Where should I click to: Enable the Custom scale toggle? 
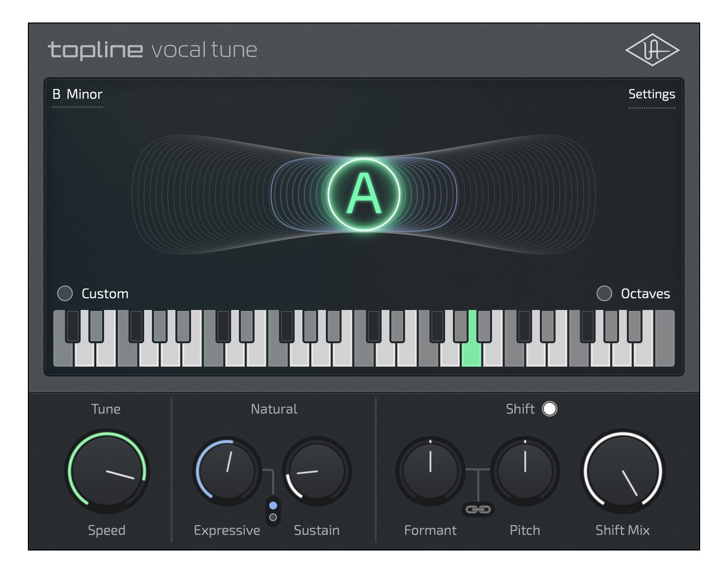pyautogui.click(x=65, y=293)
